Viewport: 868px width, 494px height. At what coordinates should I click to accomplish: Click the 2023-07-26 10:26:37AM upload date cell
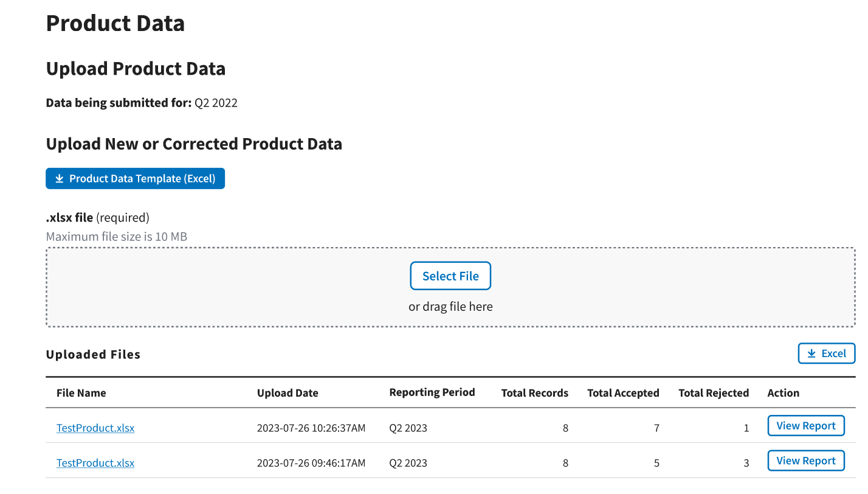pos(311,428)
